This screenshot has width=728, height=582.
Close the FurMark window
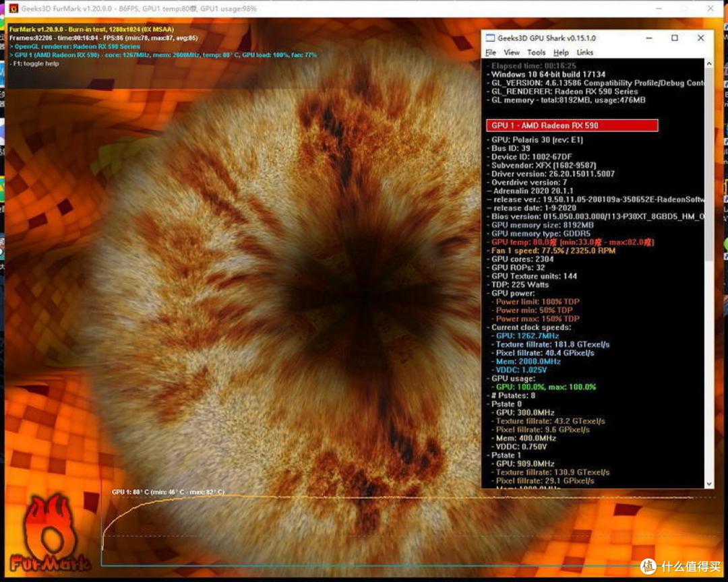(710, 8)
